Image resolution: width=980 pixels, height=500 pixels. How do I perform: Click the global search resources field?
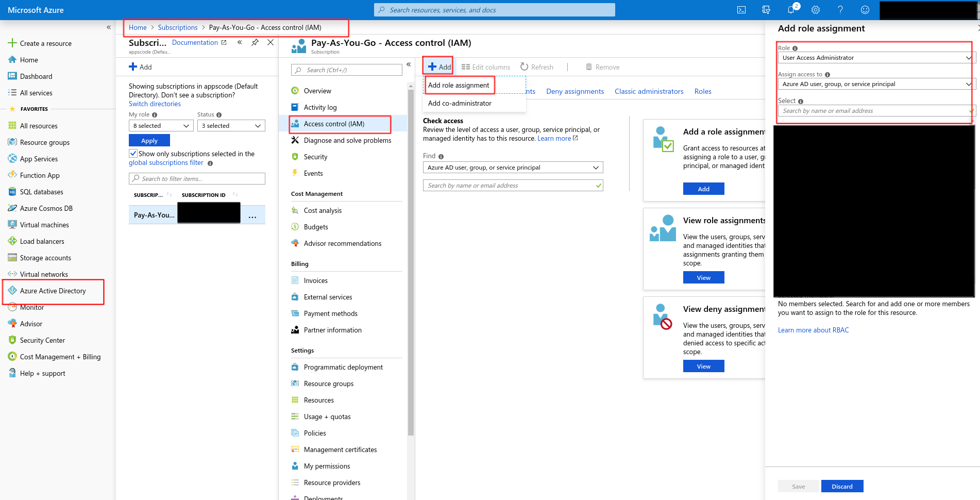click(495, 10)
